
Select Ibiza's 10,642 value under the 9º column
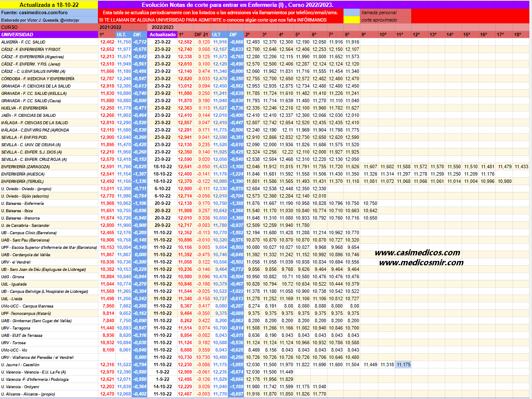point(370,210)
